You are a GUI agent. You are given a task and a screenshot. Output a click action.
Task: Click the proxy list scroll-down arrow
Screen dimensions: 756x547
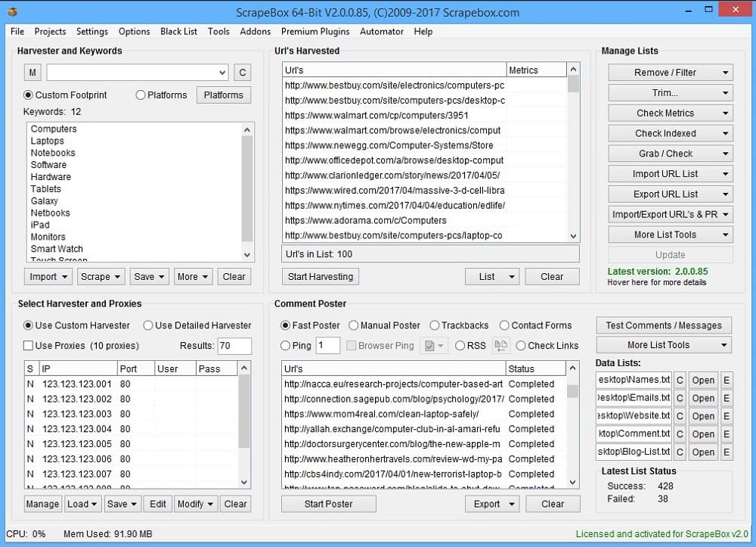pyautogui.click(x=244, y=482)
